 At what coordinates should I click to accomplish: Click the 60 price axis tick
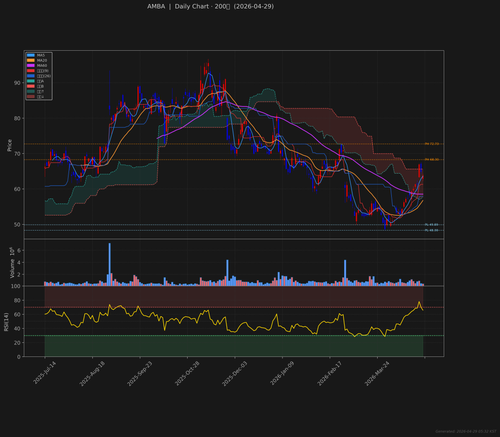(17, 189)
